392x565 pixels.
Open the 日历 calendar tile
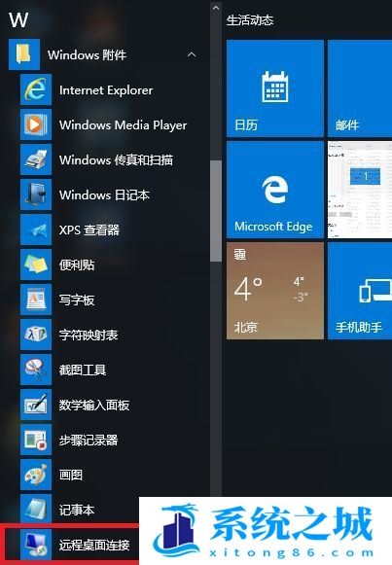pyautogui.click(x=275, y=88)
